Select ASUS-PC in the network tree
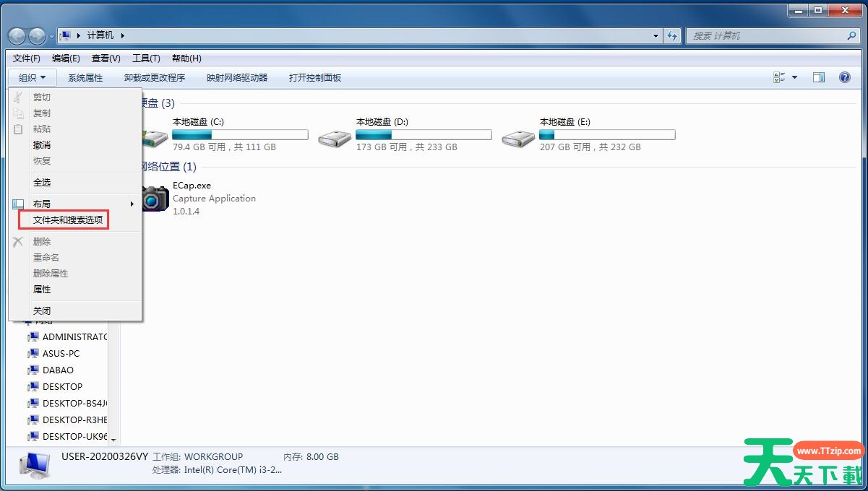Image resolution: width=868 pixels, height=491 pixels. click(61, 354)
